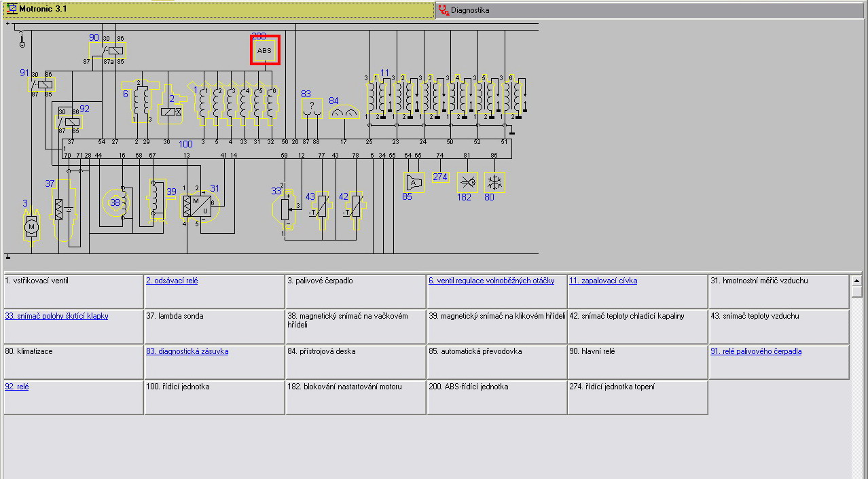The height and width of the screenshot is (479, 868).
Task: Open link '83. diagnostická zásuvka'
Action: [187, 351]
